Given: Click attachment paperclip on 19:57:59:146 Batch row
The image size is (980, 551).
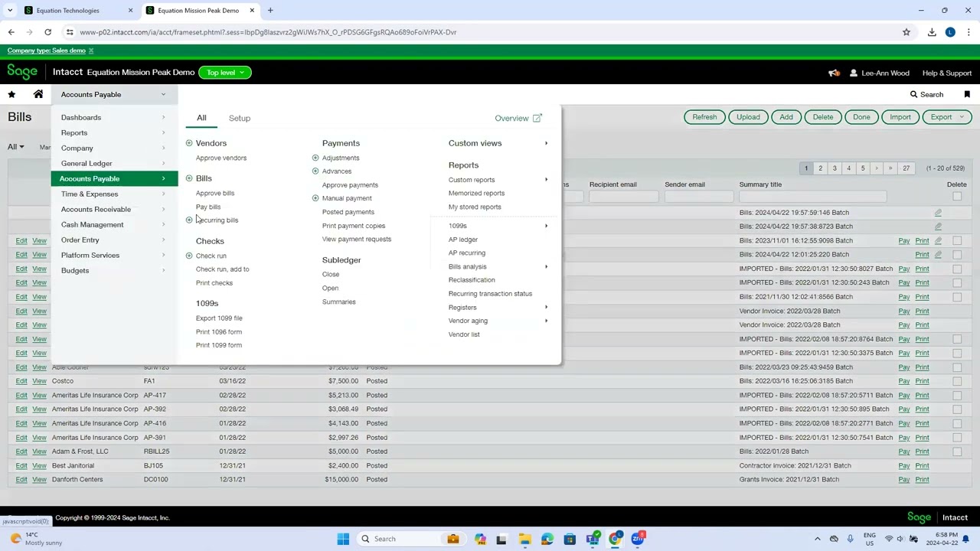Looking at the screenshot, I should (938, 213).
